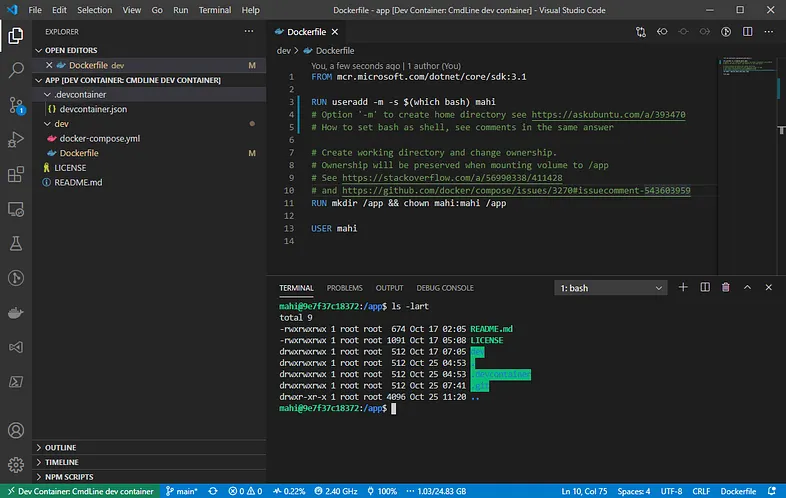
Task: Open the '1: bash' terminal selector dropdown
Action: point(610,288)
